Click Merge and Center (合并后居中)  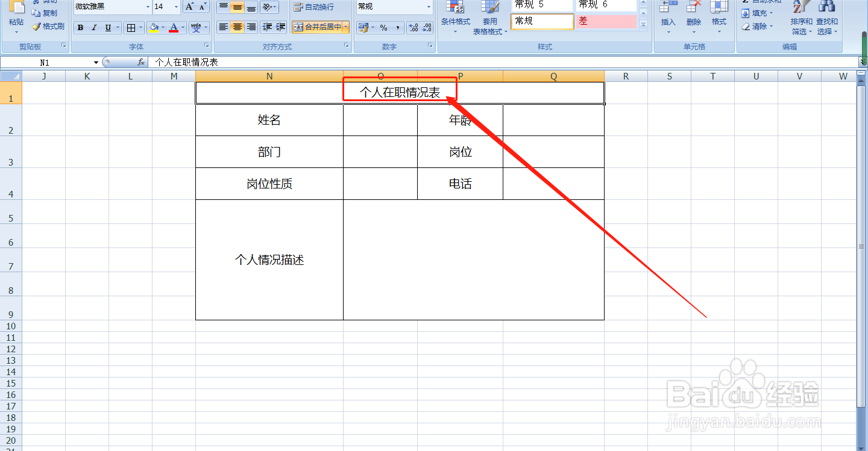[317, 27]
